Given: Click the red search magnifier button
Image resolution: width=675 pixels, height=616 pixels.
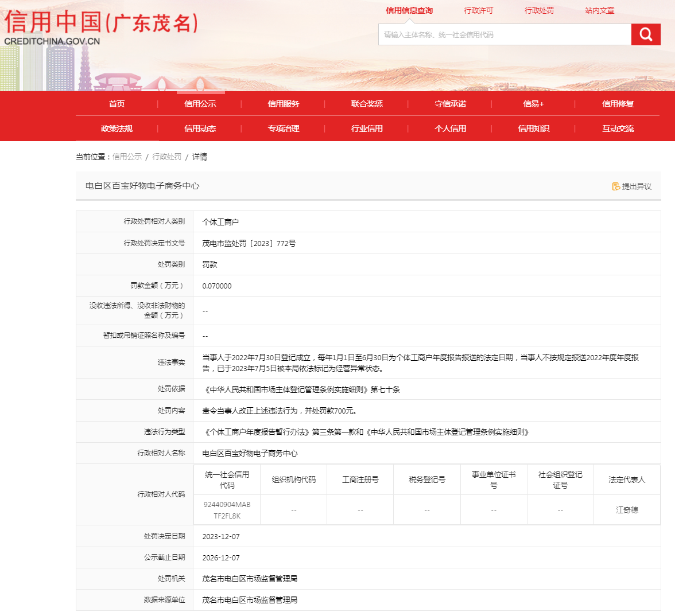Looking at the screenshot, I should point(646,34).
